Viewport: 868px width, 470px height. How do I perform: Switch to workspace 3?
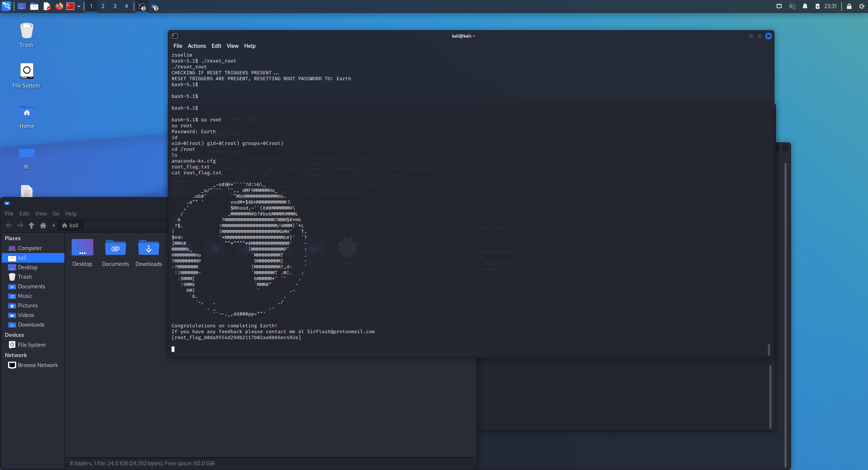point(115,6)
